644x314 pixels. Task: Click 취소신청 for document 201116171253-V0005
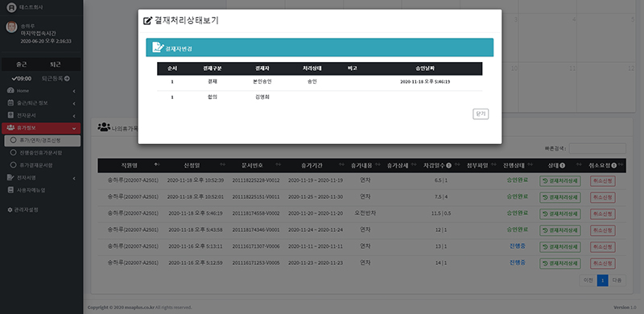coord(602,263)
